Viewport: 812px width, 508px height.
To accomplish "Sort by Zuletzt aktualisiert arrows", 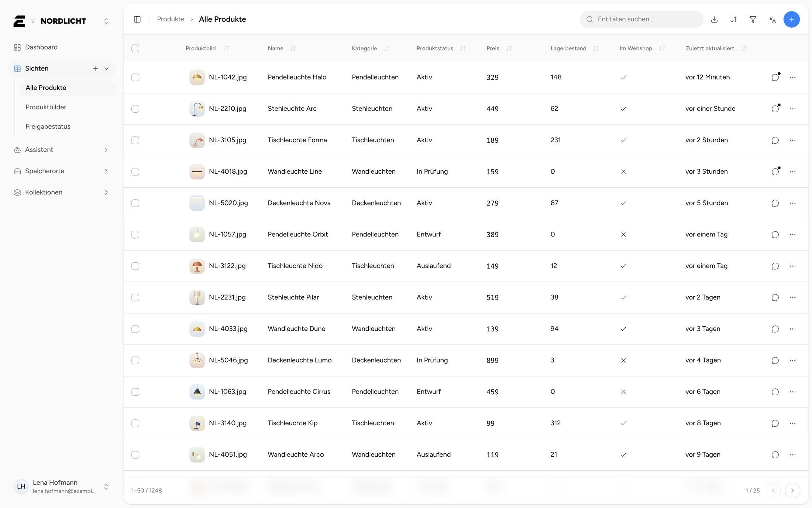I will (744, 48).
